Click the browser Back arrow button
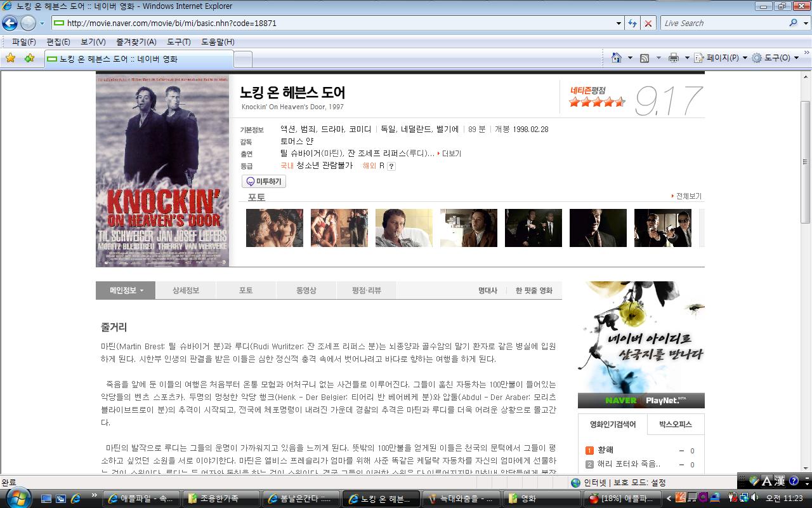Screen dimensions: 812x508 tap(10, 23)
